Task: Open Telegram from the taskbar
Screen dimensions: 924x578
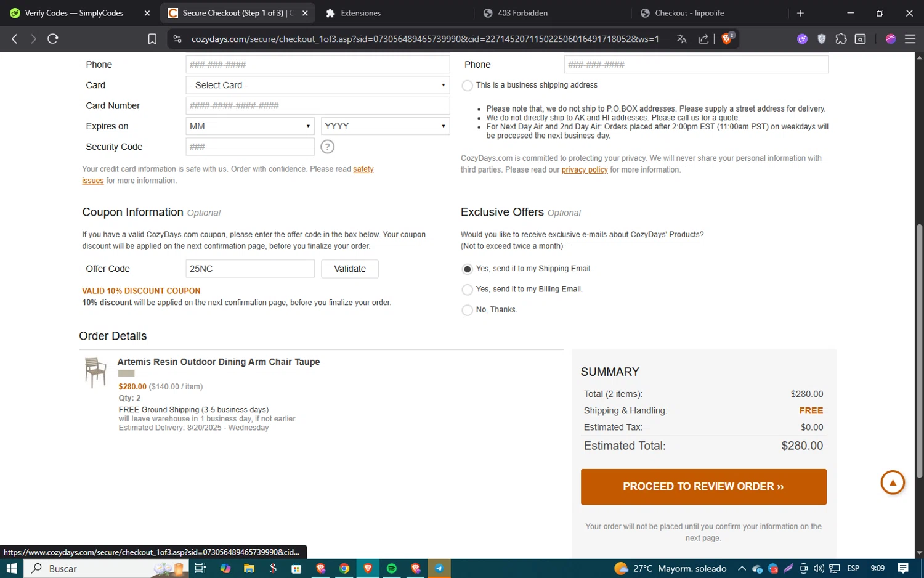Action: tap(439, 568)
